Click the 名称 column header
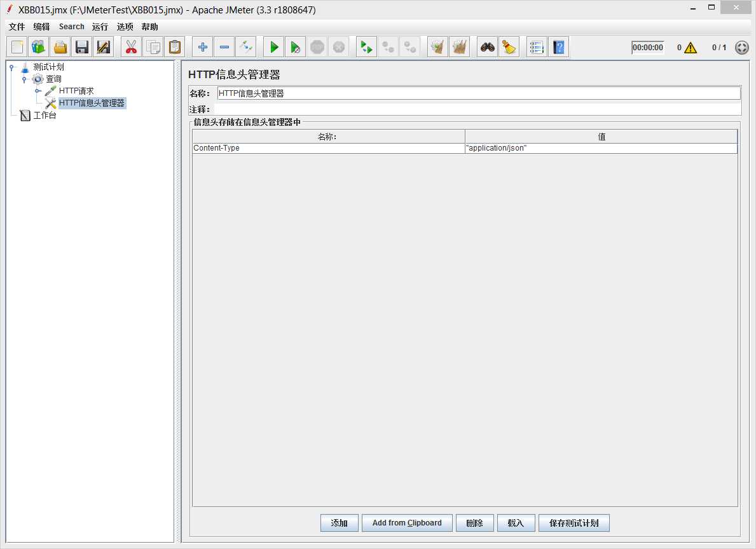756x549 pixels. click(328, 137)
